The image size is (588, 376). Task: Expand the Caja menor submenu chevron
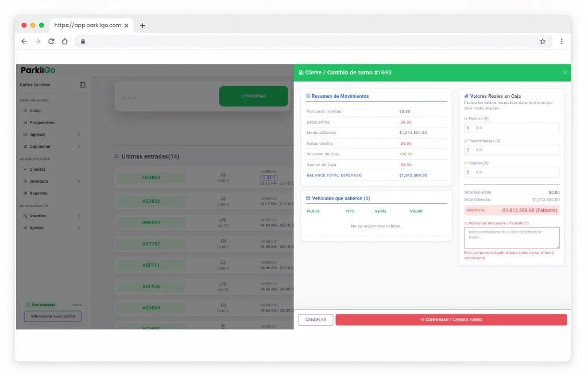coord(79,147)
